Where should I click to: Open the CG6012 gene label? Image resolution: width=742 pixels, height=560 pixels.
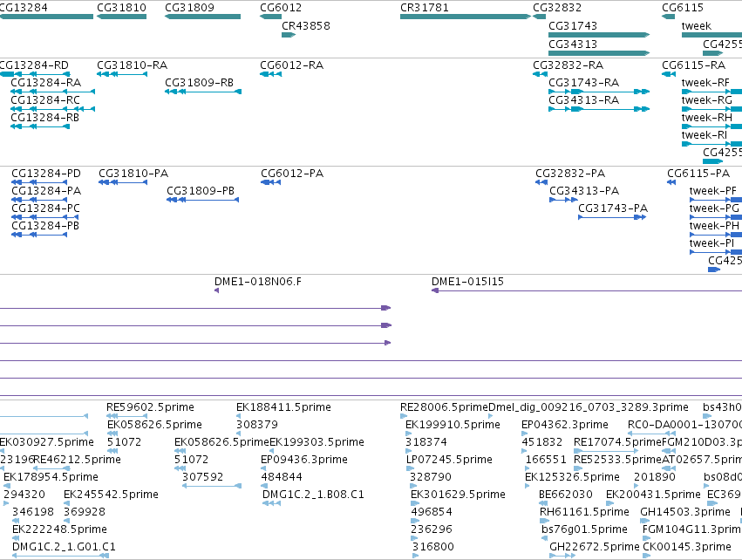281,8
